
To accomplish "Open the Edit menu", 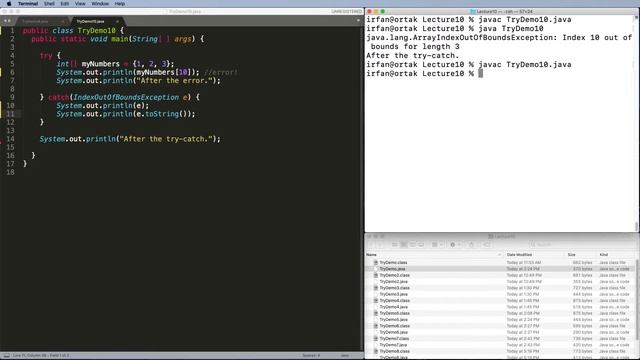I will click(x=65, y=4).
